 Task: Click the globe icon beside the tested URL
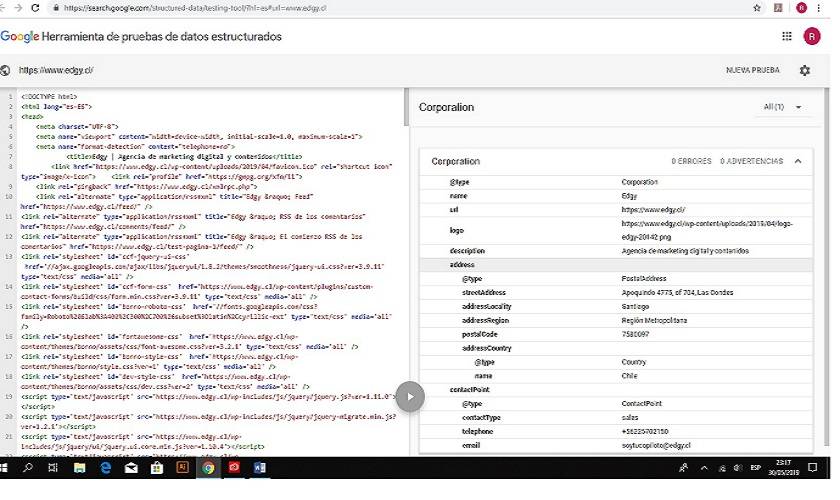pyautogui.click(x=5, y=70)
